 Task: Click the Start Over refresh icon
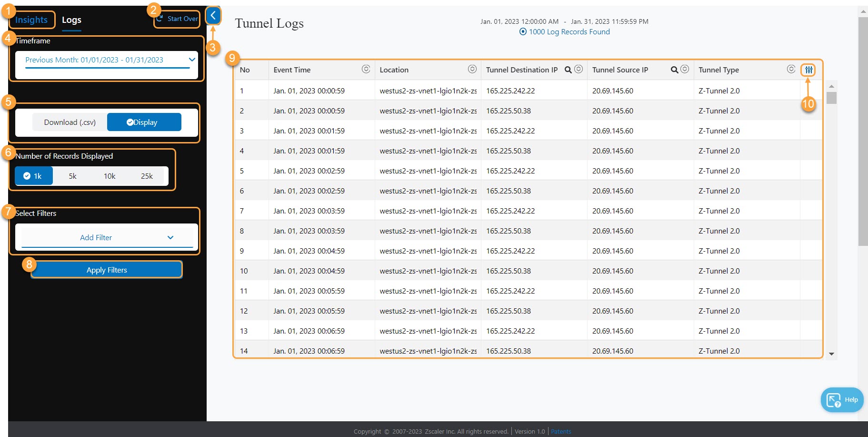(159, 19)
